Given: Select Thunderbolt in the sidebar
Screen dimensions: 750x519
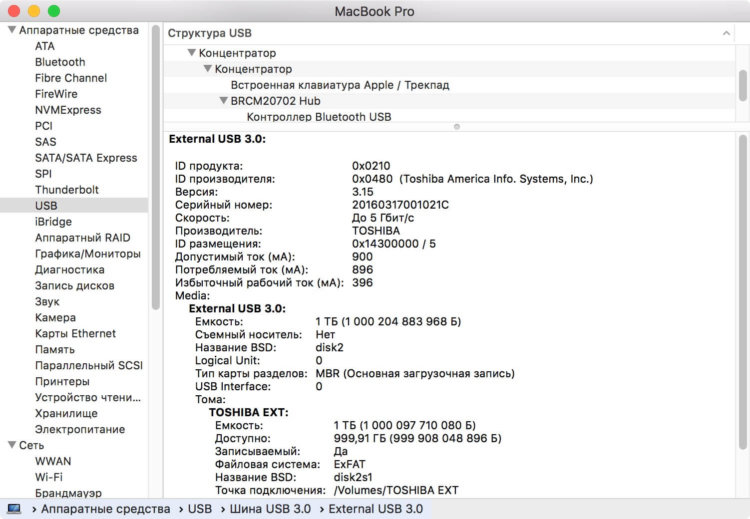Looking at the screenshot, I should [x=67, y=189].
